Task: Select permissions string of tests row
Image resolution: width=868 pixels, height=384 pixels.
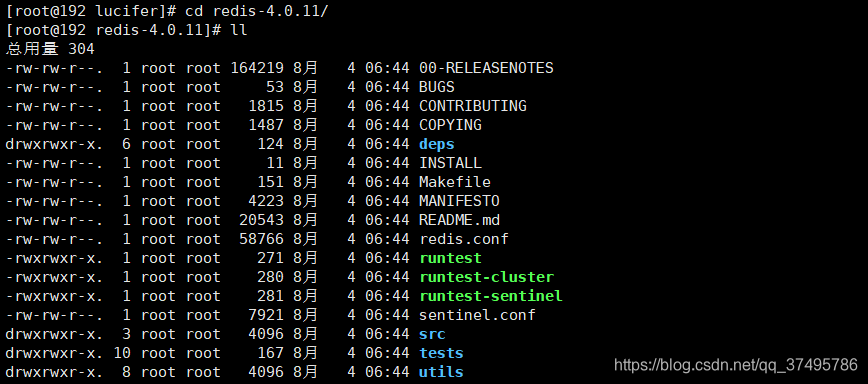Action: pyautogui.click(x=54, y=352)
